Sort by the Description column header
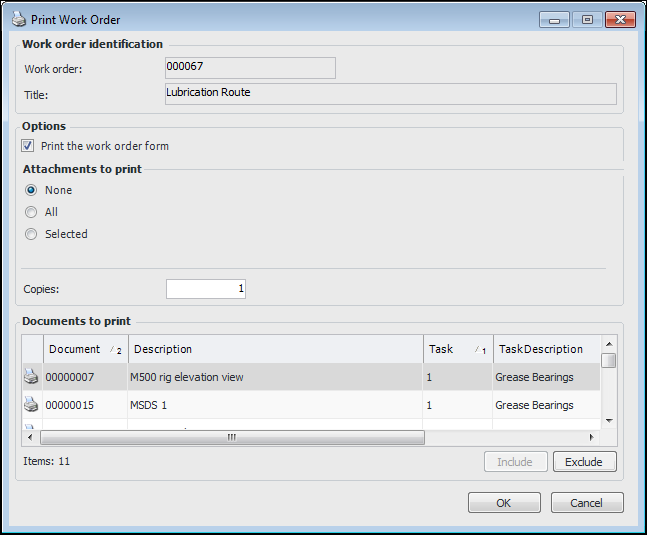 (x=276, y=349)
